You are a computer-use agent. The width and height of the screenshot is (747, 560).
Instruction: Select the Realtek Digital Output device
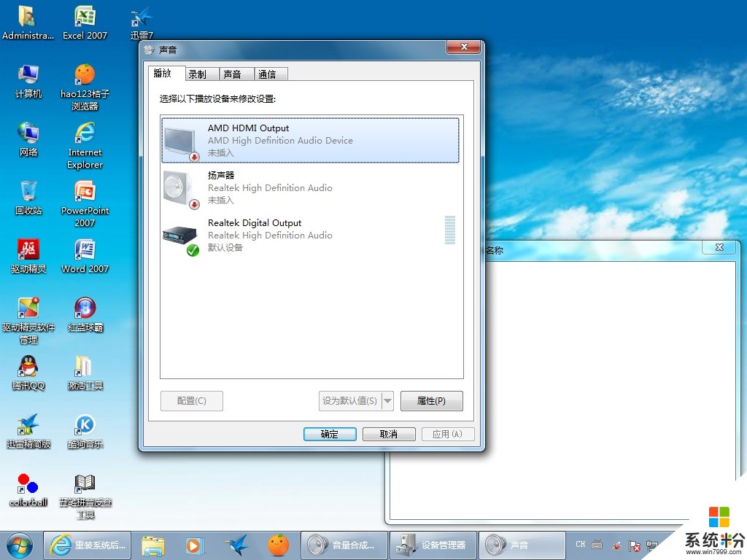coord(310,235)
